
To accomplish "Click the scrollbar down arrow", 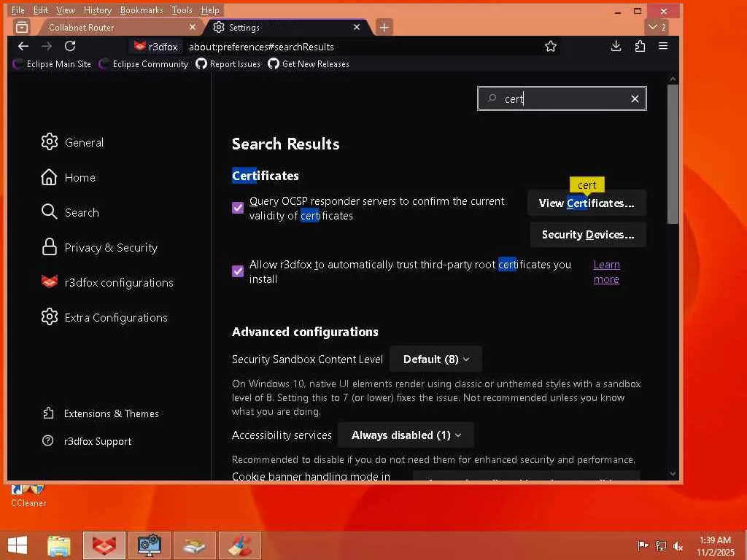I will coord(673,473).
